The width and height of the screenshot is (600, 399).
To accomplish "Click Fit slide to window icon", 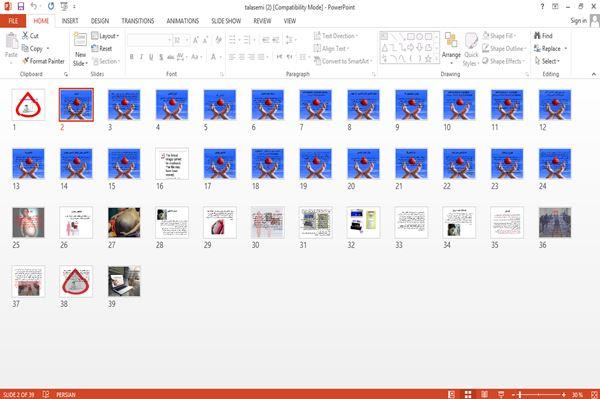I will click(594, 394).
